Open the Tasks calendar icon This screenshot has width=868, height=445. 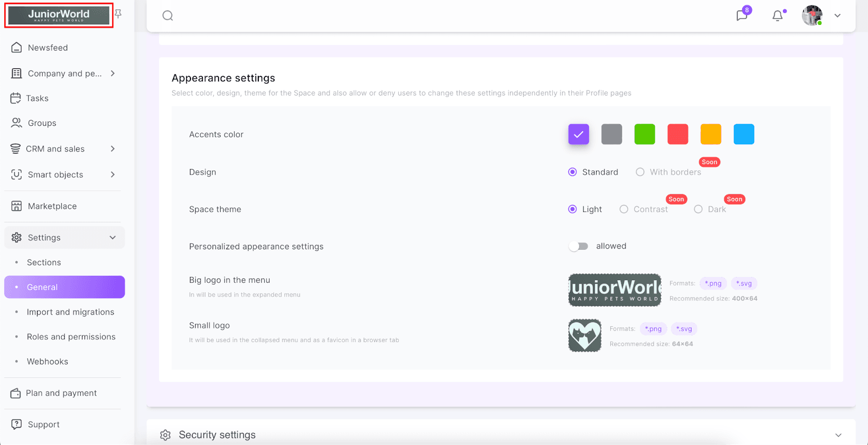[16, 98]
